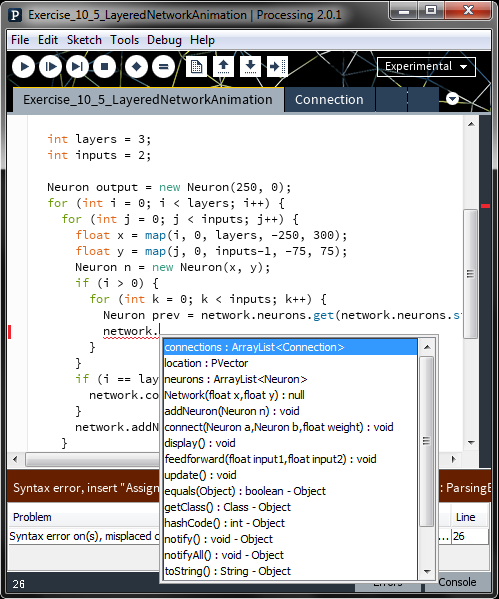Open the tab options arrow menu
This screenshot has width=499, height=599.
pyautogui.click(x=452, y=99)
